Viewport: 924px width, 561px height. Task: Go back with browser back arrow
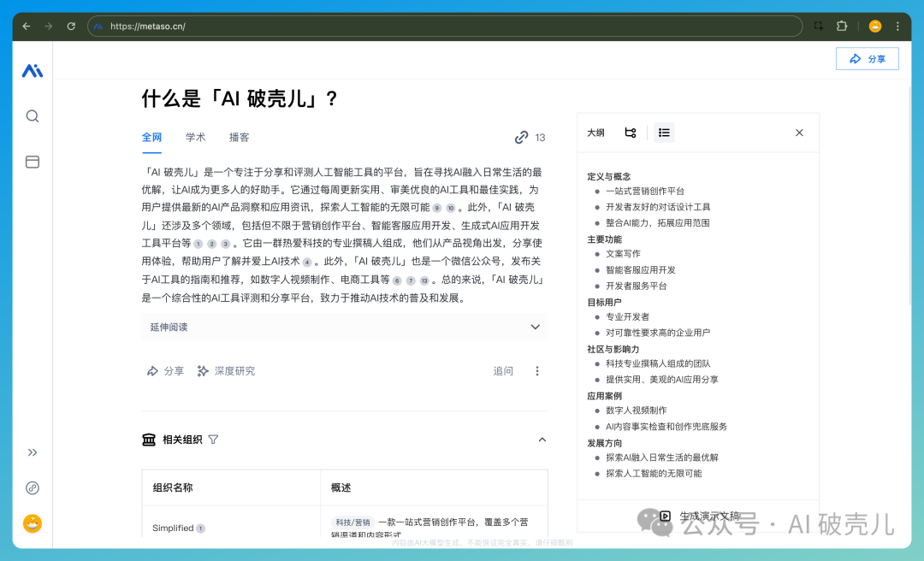pyautogui.click(x=26, y=26)
